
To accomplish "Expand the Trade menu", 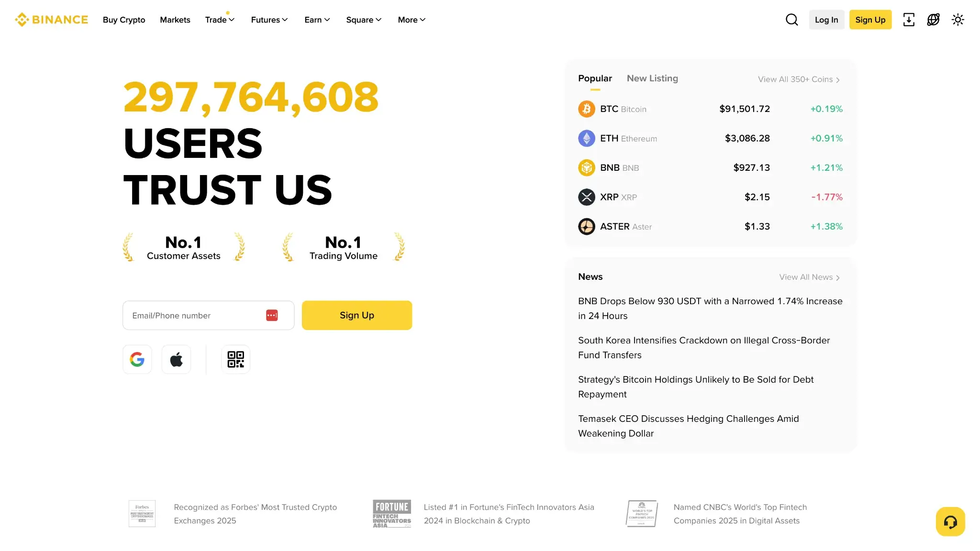I will (x=219, y=20).
